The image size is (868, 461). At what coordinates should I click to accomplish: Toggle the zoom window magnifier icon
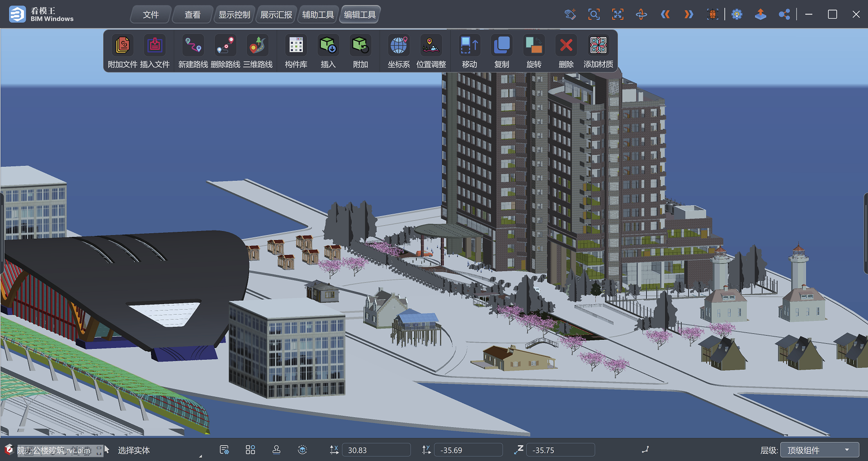(594, 14)
